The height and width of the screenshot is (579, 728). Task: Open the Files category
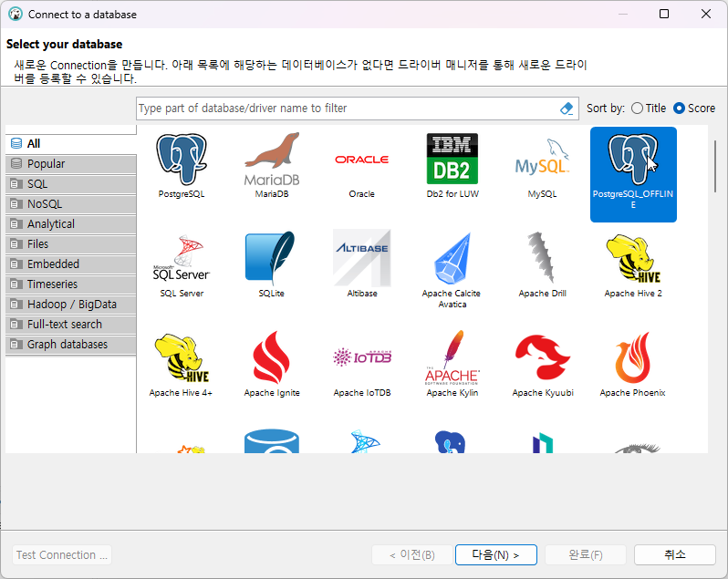point(71,244)
